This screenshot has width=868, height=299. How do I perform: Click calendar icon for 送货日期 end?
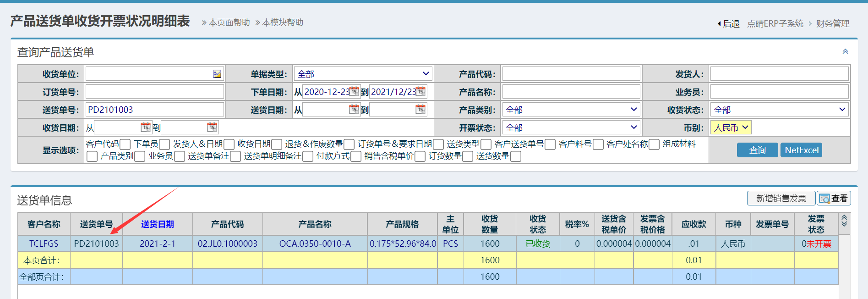[x=420, y=109]
